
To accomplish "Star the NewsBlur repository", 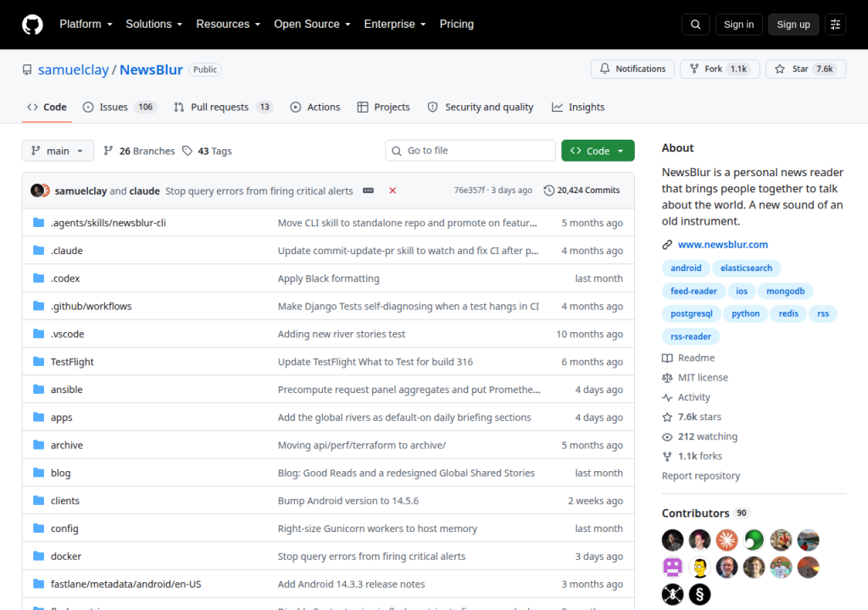I will pos(805,69).
